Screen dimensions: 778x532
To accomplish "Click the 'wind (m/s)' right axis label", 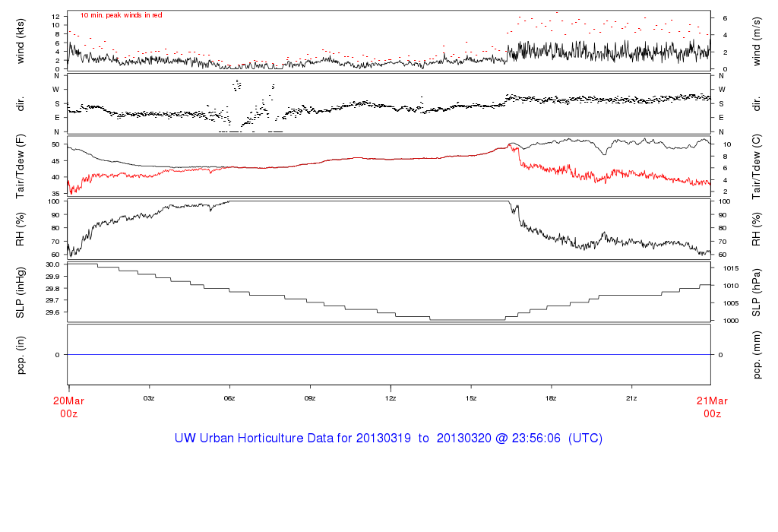I will 756,41.
